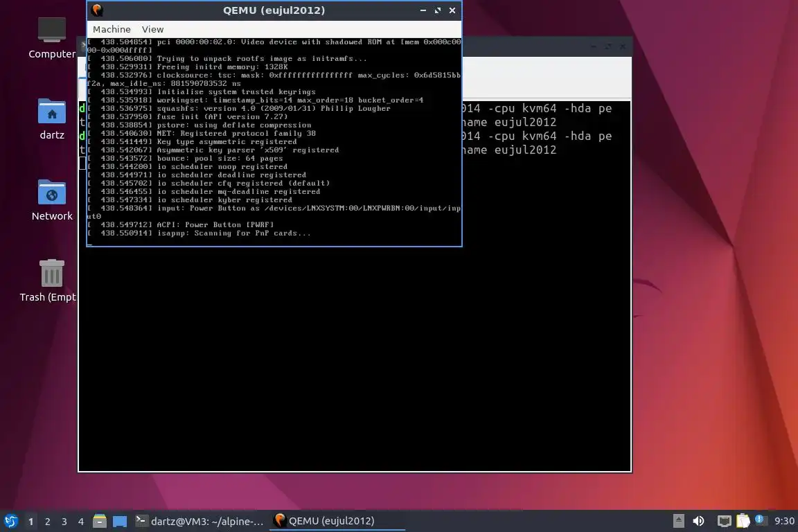Activate the QEMU (eujul2012) taskbar entry
The height and width of the screenshot is (532, 798).
[337, 521]
